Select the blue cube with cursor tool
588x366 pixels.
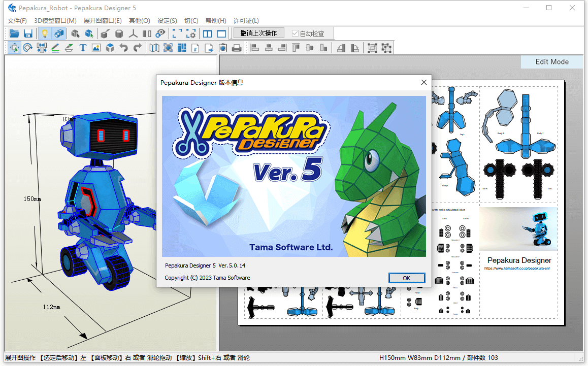[x=89, y=34]
